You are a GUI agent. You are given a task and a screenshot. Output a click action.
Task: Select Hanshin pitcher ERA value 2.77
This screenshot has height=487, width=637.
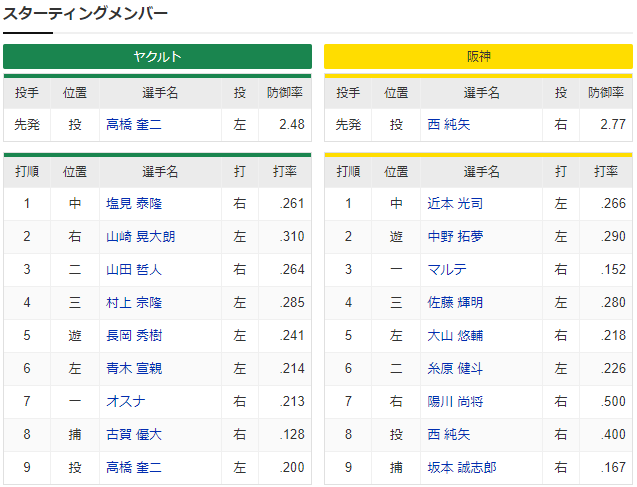[x=613, y=124]
